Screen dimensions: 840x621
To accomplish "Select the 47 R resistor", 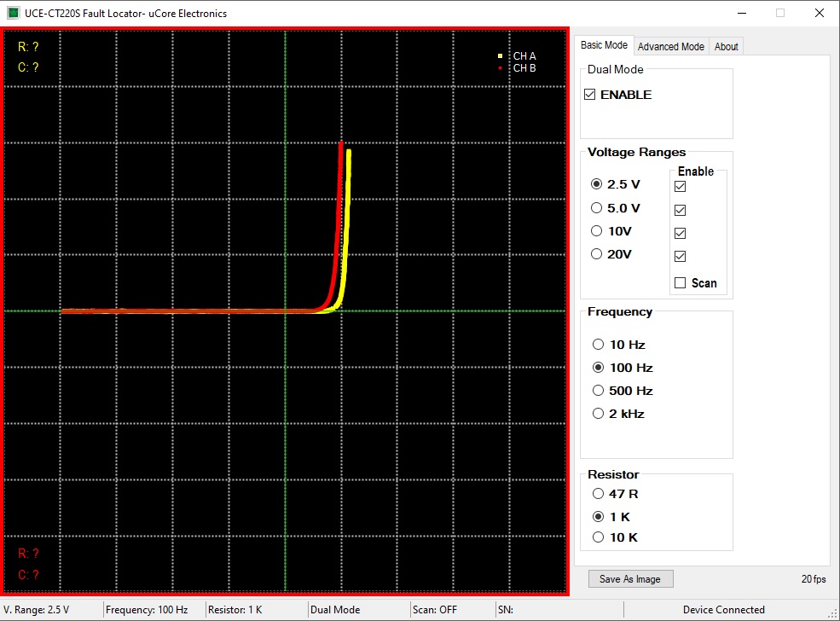I will 598,494.
